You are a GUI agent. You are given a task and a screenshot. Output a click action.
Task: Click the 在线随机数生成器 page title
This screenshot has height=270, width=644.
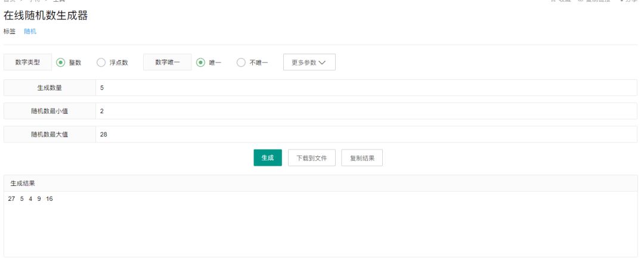pos(45,15)
